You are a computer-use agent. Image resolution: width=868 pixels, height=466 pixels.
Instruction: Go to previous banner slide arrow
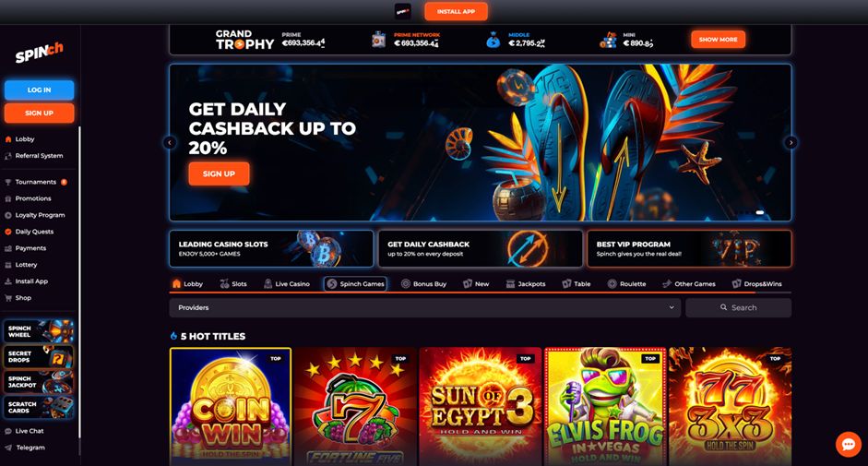coord(170,142)
